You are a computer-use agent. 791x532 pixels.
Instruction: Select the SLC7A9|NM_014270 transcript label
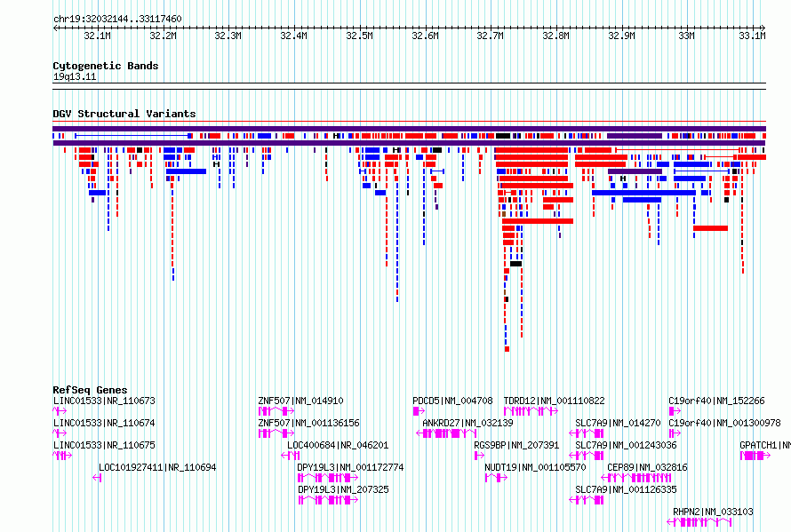pyautogui.click(x=618, y=423)
